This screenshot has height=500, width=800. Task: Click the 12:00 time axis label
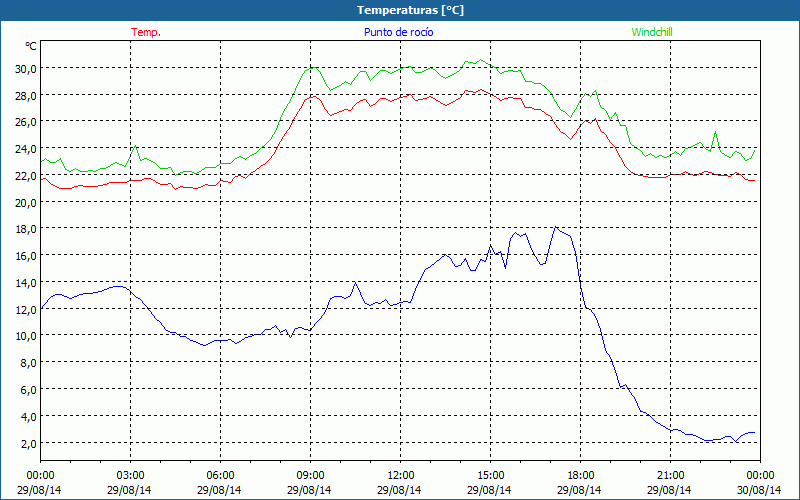point(401,476)
